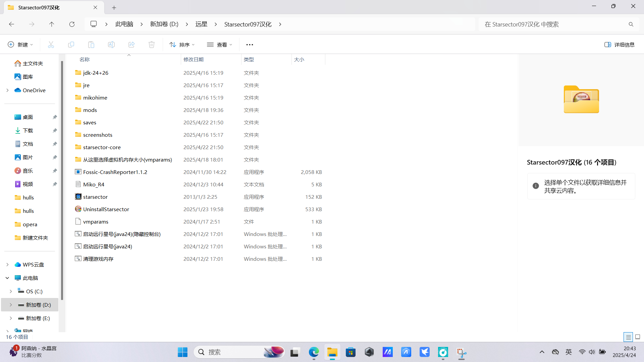Image resolution: width=644 pixels, height=362 pixels.
Task: Open the starsector application file
Action: click(95, 197)
